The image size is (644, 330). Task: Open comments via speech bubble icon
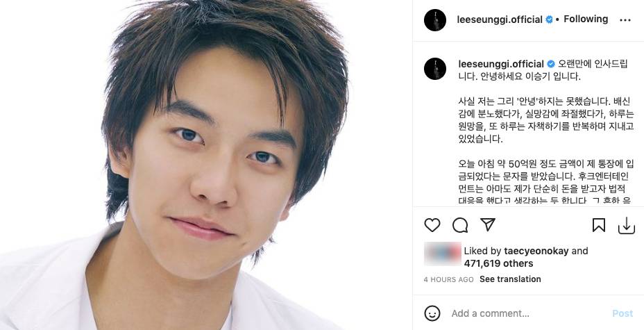click(460, 225)
